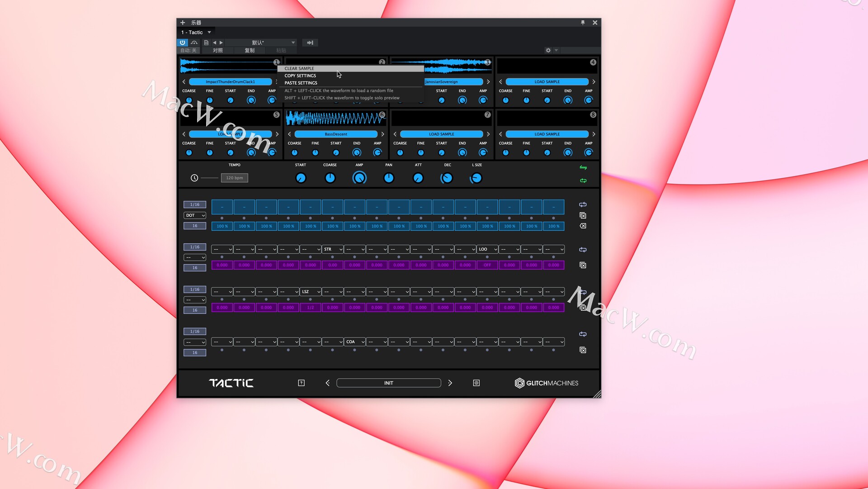Click the backspace erase icon for trigger row
The height and width of the screenshot is (489, 868).
pos(583,226)
